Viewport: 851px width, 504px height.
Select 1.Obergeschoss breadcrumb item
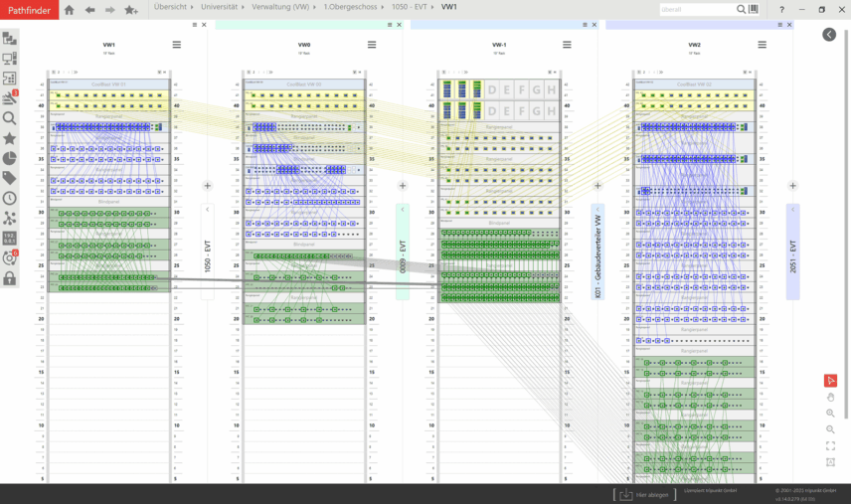point(352,8)
